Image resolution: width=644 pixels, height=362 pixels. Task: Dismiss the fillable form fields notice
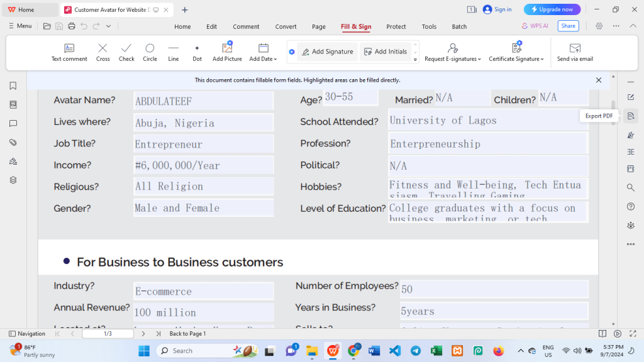(x=599, y=80)
